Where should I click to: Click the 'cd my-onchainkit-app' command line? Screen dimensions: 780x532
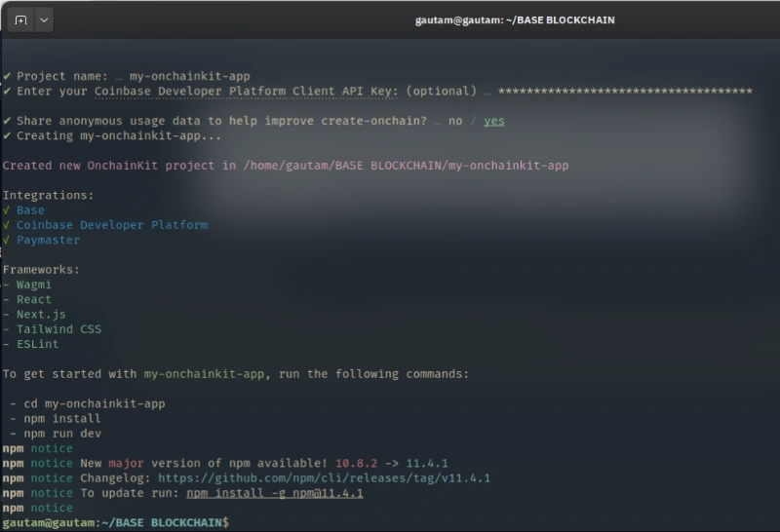click(95, 403)
